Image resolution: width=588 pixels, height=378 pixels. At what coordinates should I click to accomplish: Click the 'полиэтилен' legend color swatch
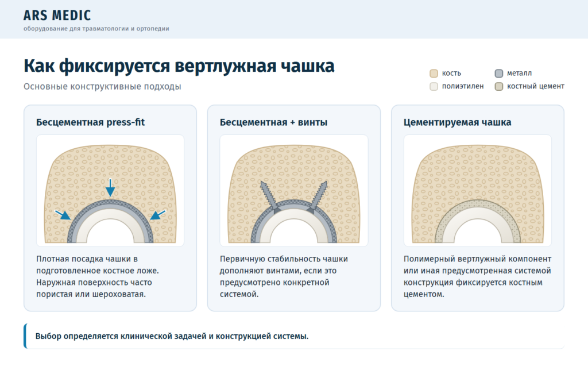tap(434, 87)
